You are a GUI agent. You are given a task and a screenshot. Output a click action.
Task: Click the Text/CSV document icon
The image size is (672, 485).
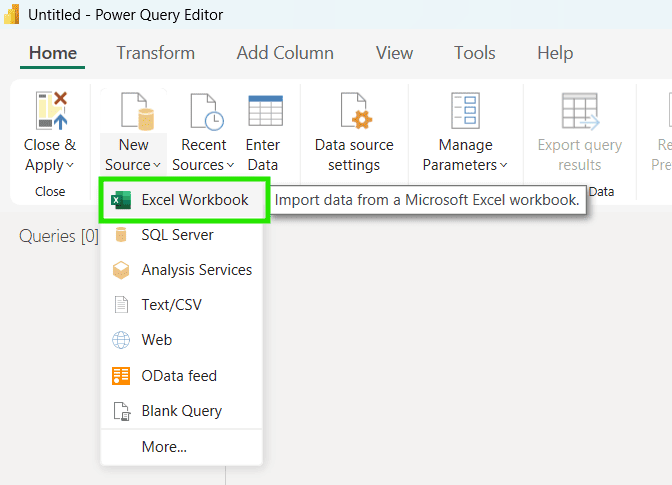[x=121, y=305]
